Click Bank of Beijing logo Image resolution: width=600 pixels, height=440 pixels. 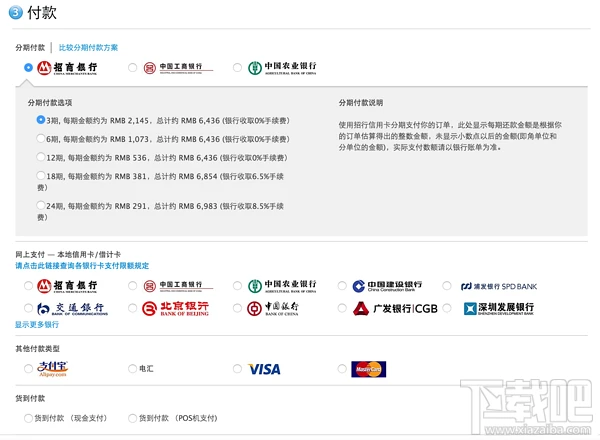pyautogui.click(x=175, y=308)
